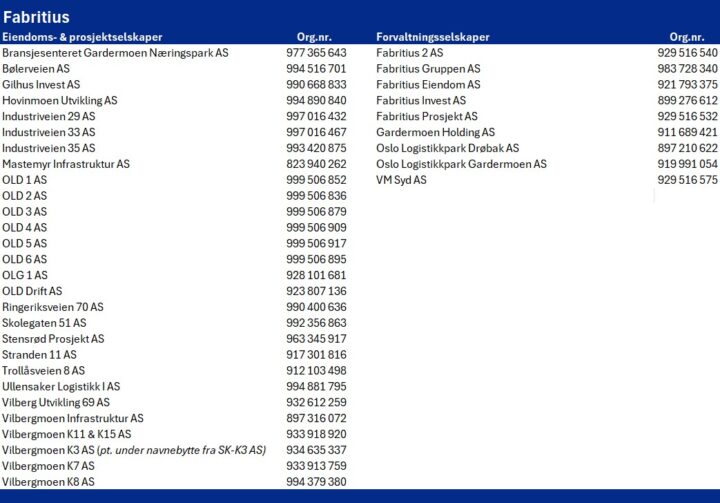This screenshot has width=720, height=503.
Task: Click Oslo Logistikkpark Drøbak AS
Action: coord(448,148)
